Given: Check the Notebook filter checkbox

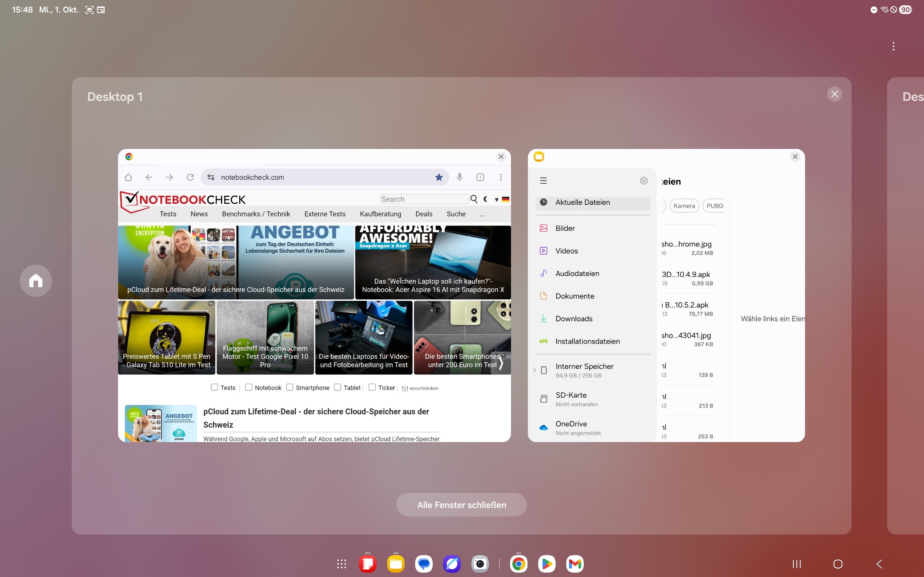Looking at the screenshot, I should click(x=248, y=387).
